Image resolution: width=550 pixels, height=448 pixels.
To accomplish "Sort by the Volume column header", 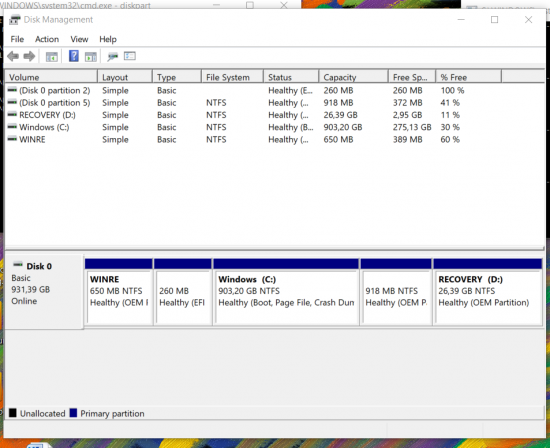I will point(51,77).
